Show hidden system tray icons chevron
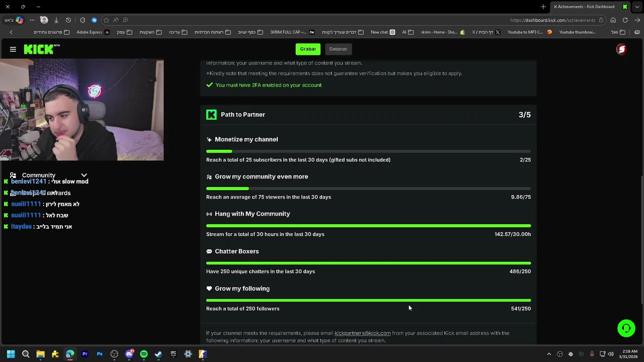 tap(549, 354)
